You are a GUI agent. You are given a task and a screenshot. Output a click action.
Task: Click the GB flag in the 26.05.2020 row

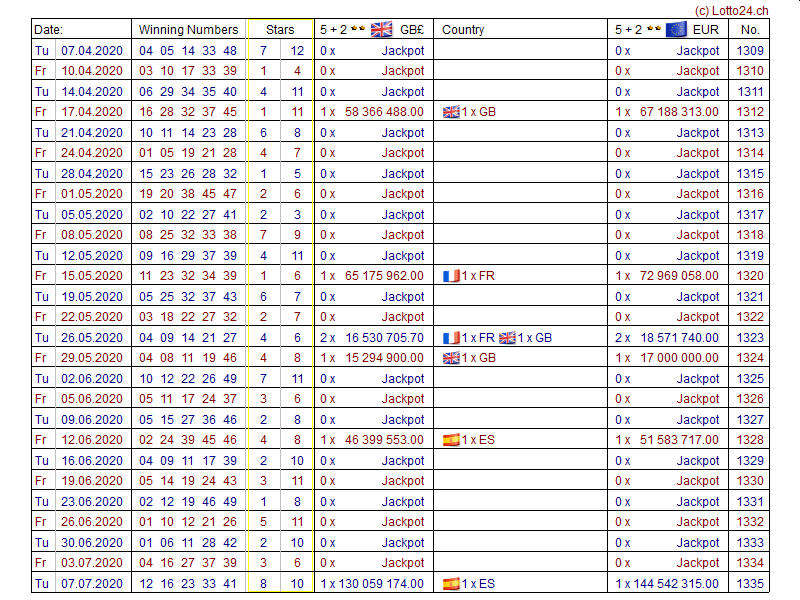tap(507, 338)
